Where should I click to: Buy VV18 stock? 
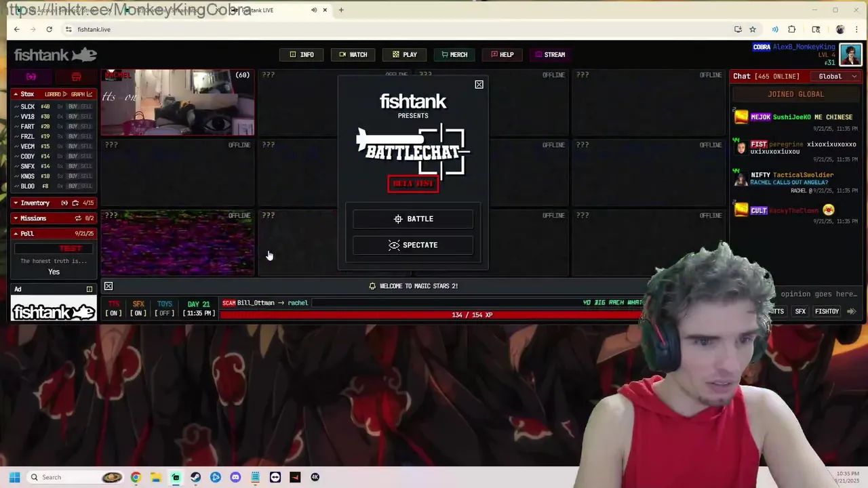(73, 117)
